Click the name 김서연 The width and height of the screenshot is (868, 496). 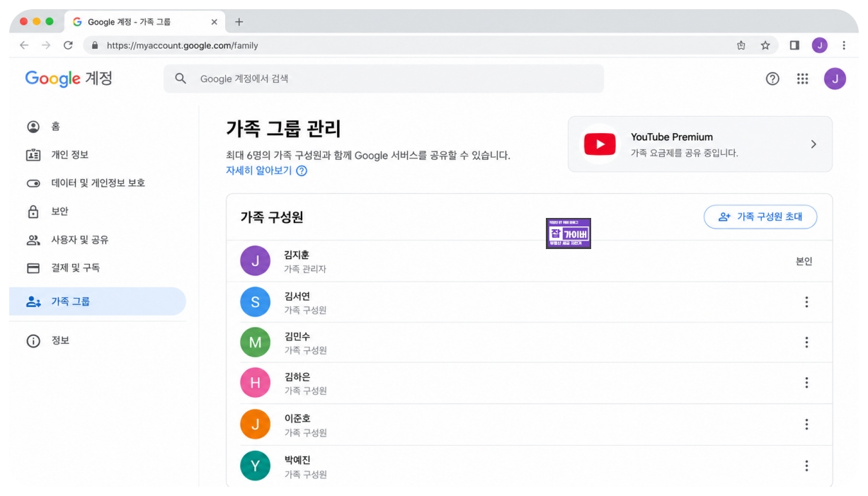(x=297, y=296)
